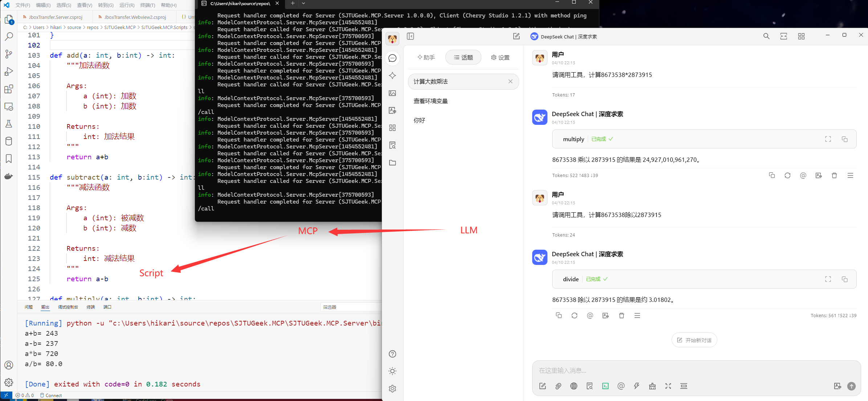Switch to the 设置 tab

500,57
